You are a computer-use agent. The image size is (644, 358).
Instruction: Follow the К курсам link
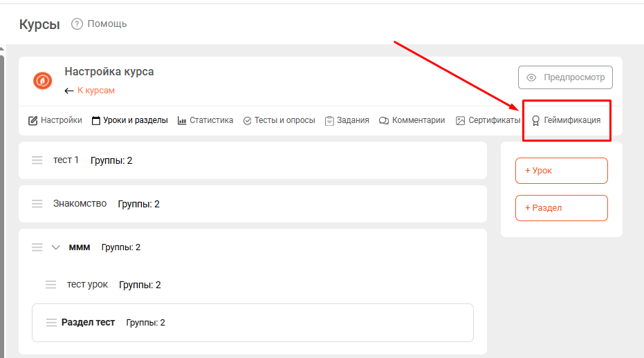point(96,91)
